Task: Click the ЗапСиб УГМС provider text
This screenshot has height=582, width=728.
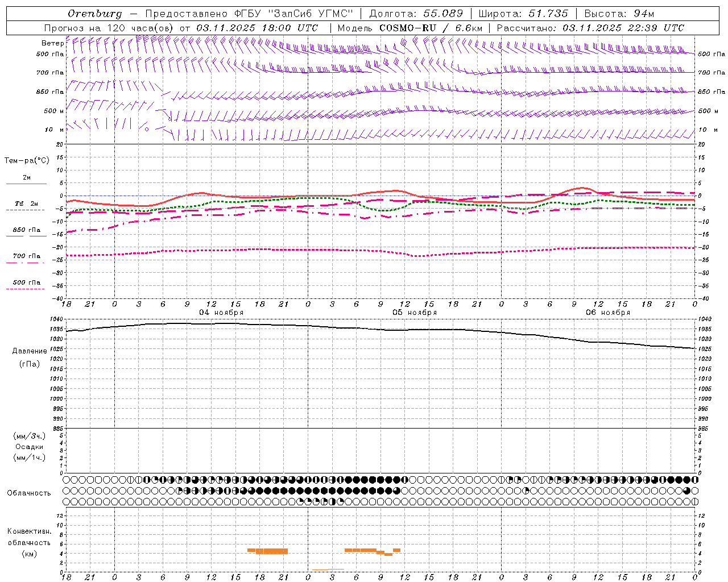Action: coord(311,14)
